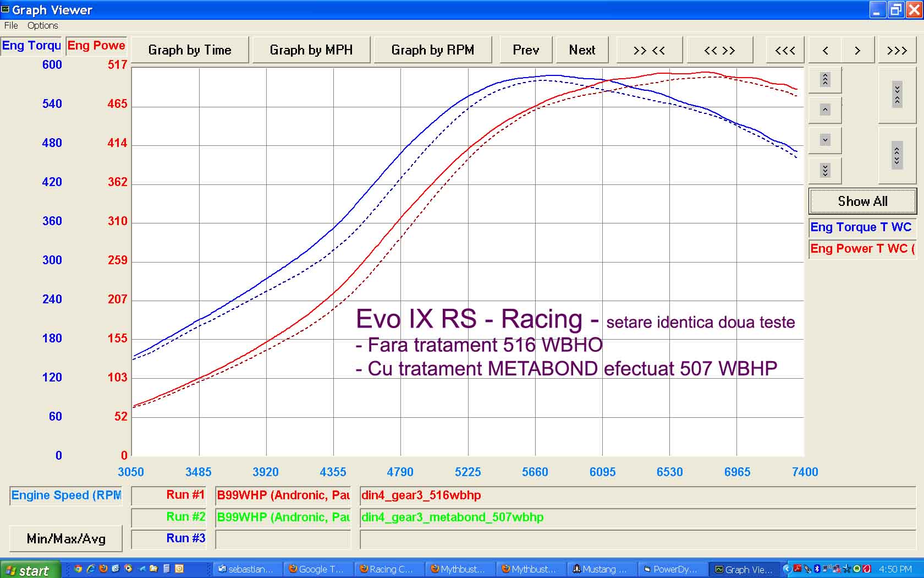924x578 pixels.
Task: Click the red B99WHP field of Run #1
Action: click(x=283, y=495)
